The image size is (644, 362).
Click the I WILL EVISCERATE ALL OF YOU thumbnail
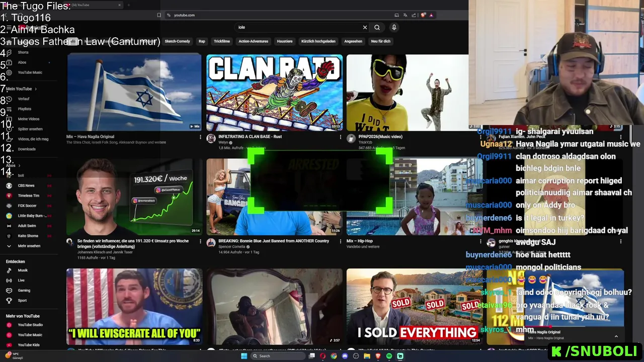click(x=134, y=307)
